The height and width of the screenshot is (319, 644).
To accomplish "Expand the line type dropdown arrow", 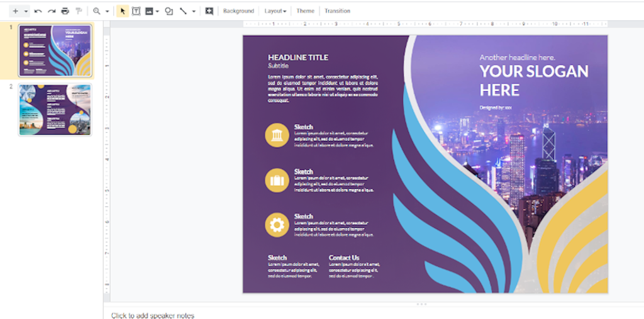I will (194, 11).
